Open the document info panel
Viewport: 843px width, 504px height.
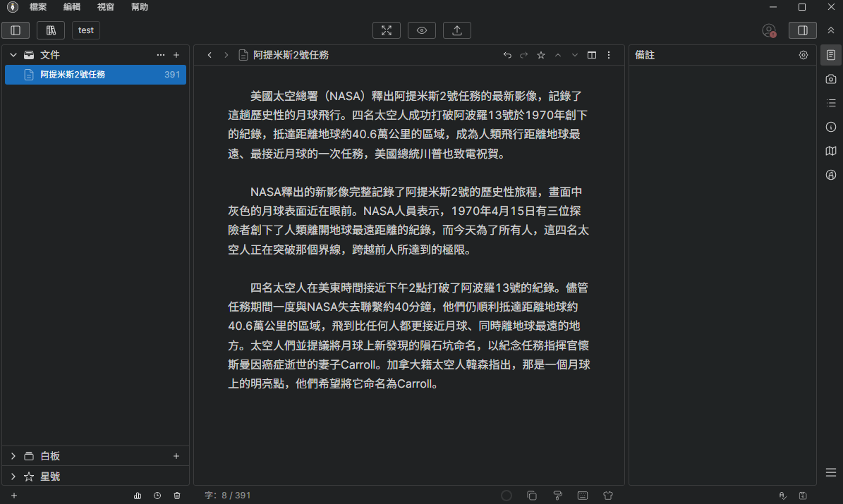tap(830, 127)
